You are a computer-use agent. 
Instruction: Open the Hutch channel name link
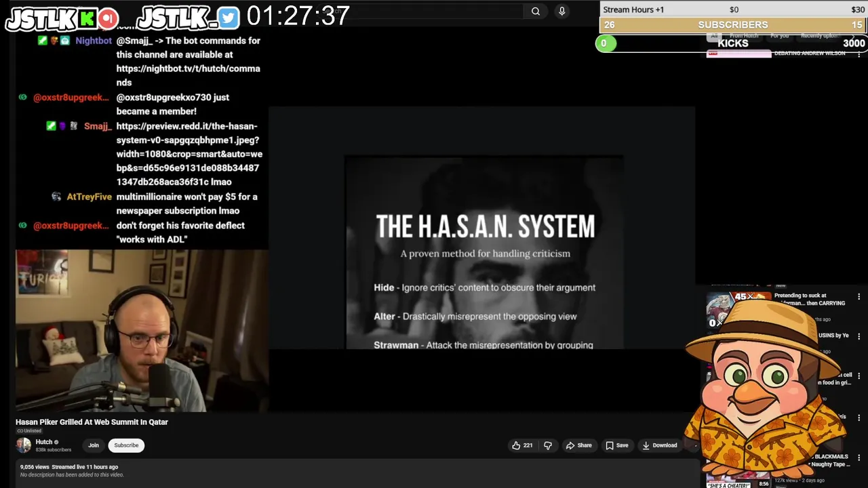pos(43,442)
